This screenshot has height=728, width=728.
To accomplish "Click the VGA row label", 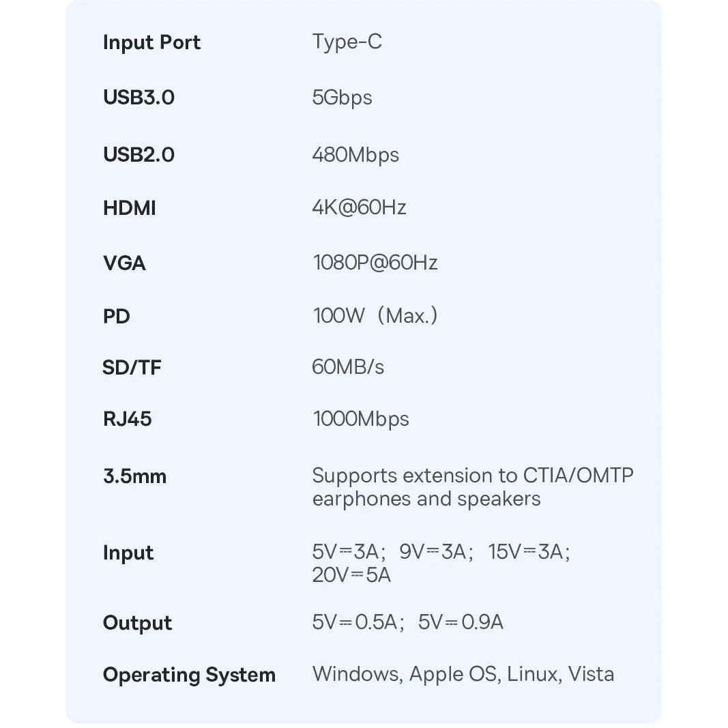I will [x=124, y=263].
